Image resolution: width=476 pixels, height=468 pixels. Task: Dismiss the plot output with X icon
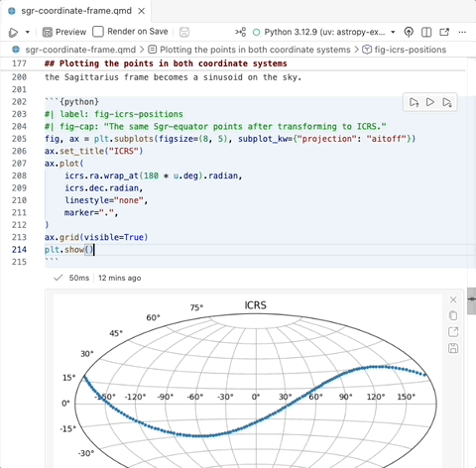pyautogui.click(x=453, y=299)
